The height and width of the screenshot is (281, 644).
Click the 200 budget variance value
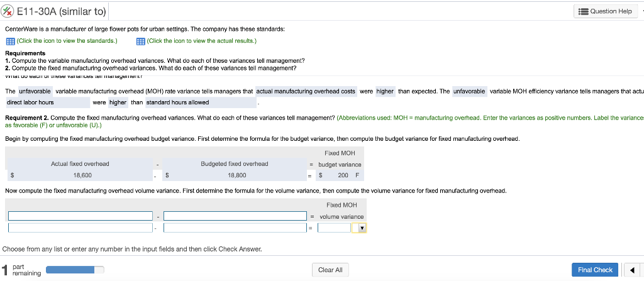tap(343, 175)
